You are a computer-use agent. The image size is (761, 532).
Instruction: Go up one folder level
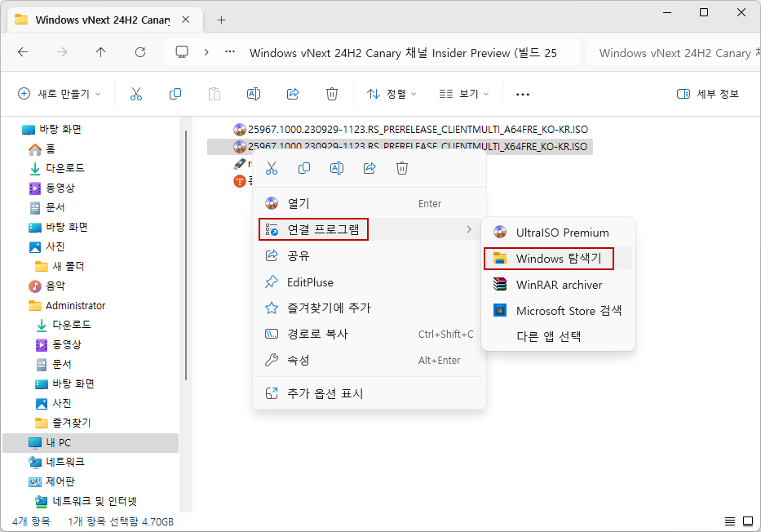(100, 52)
